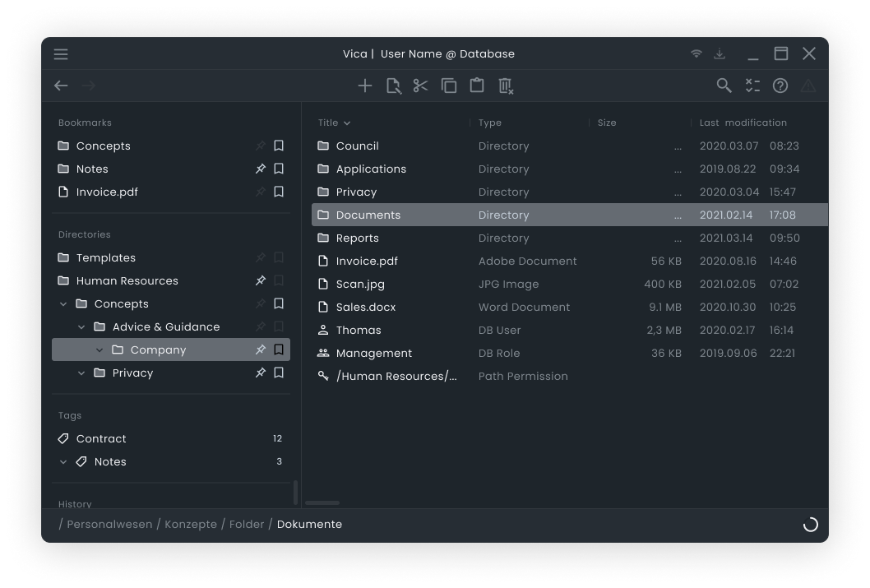
Task: Click the plus icon to add new item
Action: pyautogui.click(x=365, y=86)
